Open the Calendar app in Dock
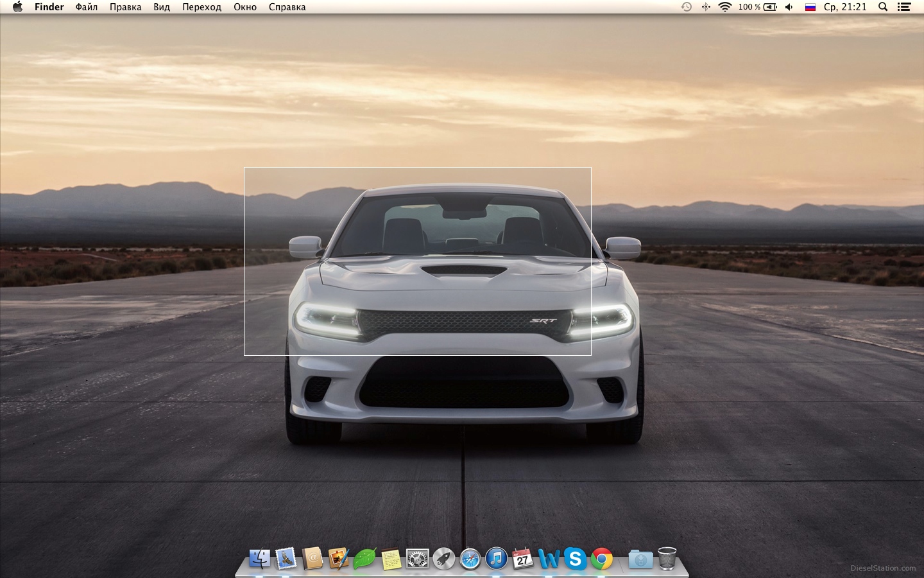924x578 pixels. pyautogui.click(x=522, y=559)
